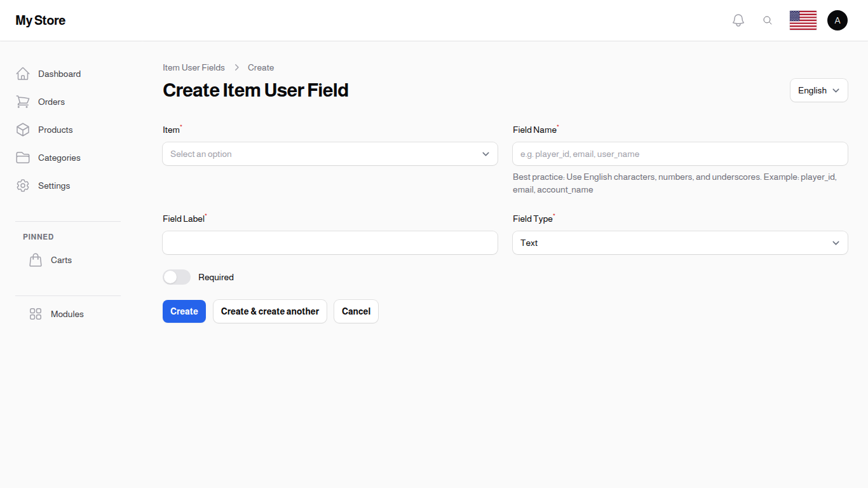
Task: Open the Categories sidebar entry
Action: [x=59, y=158]
